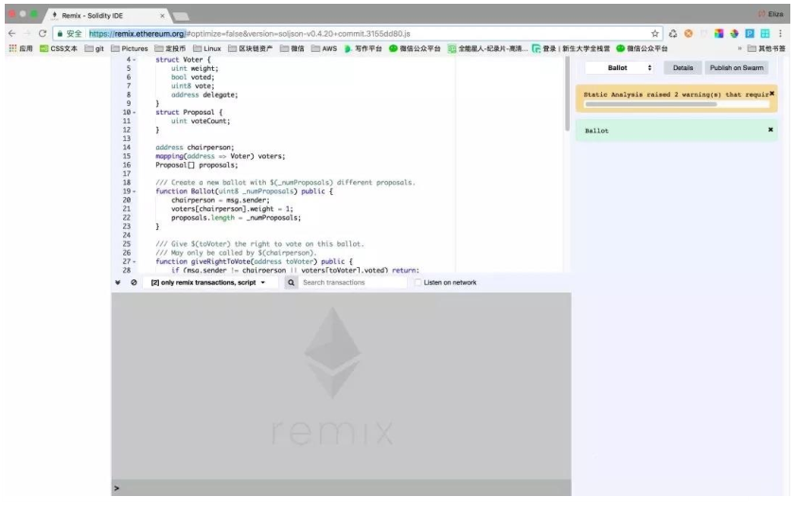Open the Pictures bookmarks folder

(129, 48)
